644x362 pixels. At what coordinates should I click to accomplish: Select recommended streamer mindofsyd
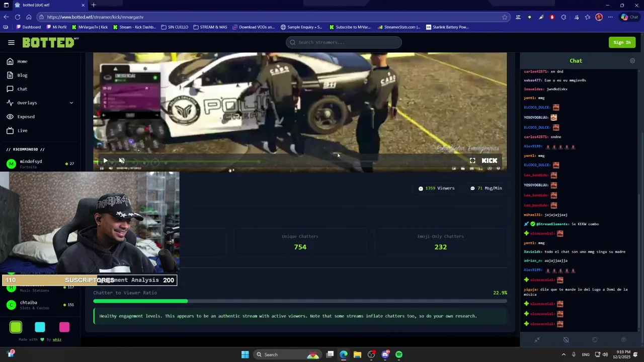[40, 163]
